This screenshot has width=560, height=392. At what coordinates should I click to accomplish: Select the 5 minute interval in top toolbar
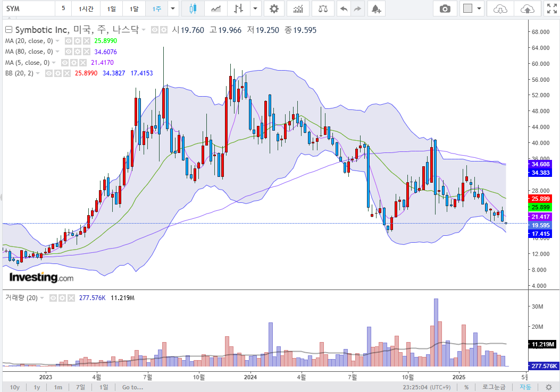(63, 8)
